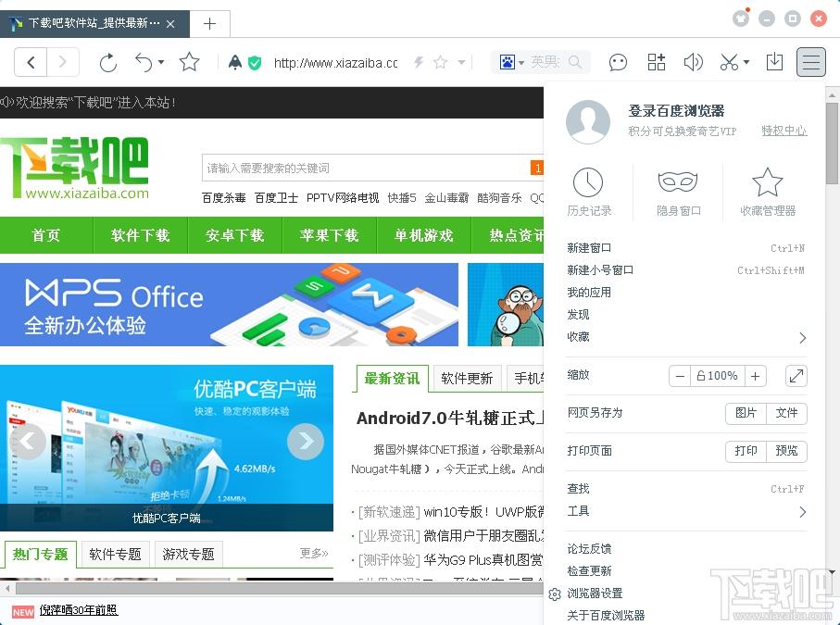Click the favorites star in the toolbar
The height and width of the screenshot is (625, 840).
coord(189,62)
